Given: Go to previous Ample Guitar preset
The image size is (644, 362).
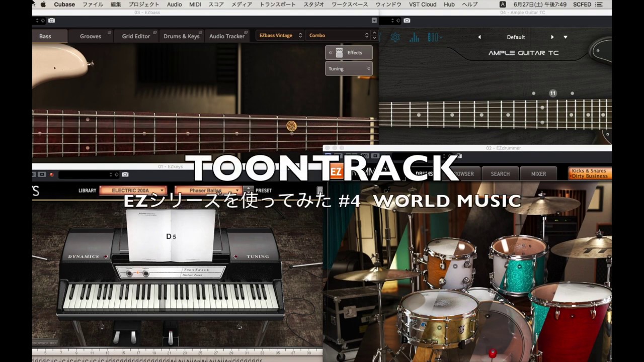Looking at the screenshot, I should [x=479, y=37].
